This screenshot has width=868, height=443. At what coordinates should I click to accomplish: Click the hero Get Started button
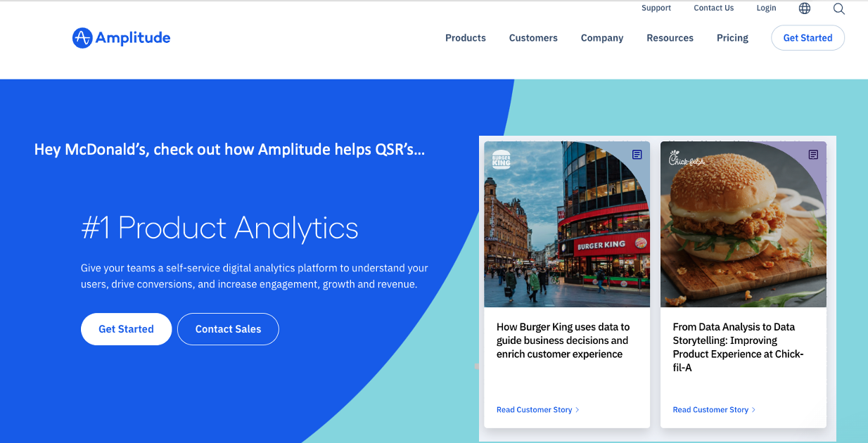click(126, 328)
